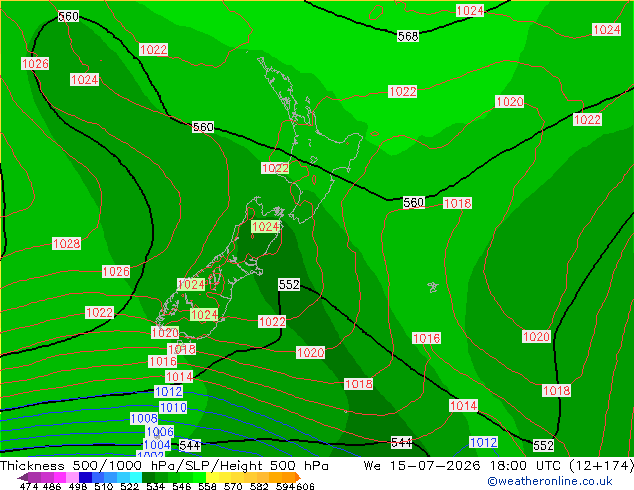Image resolution: width=634 pixels, height=490 pixels.
Task: Click the 1022 label over North Island coast
Action: [x=275, y=168]
